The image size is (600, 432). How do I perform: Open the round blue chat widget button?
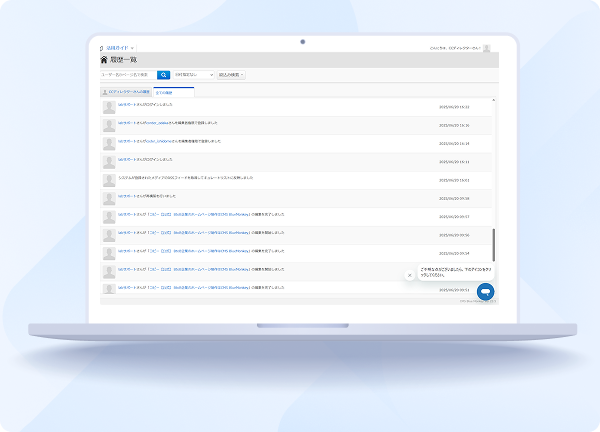(x=485, y=292)
